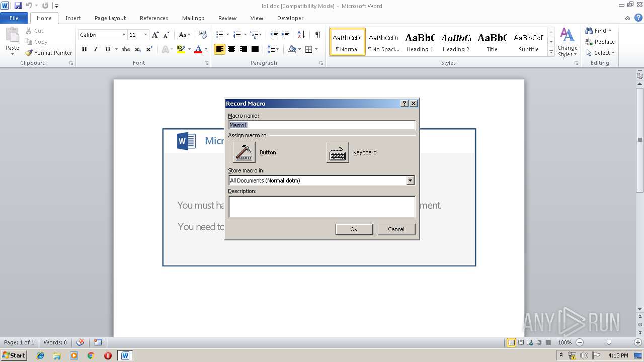This screenshot has height=362, width=644.
Task: Clear all formatting from the text
Action: click(203, 35)
